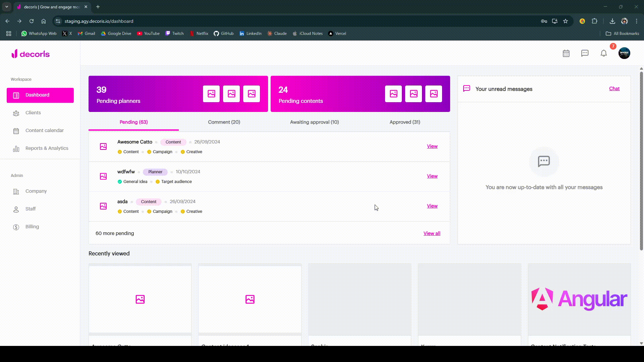Open the GitHub bookmark
644x362 pixels.
[224, 34]
